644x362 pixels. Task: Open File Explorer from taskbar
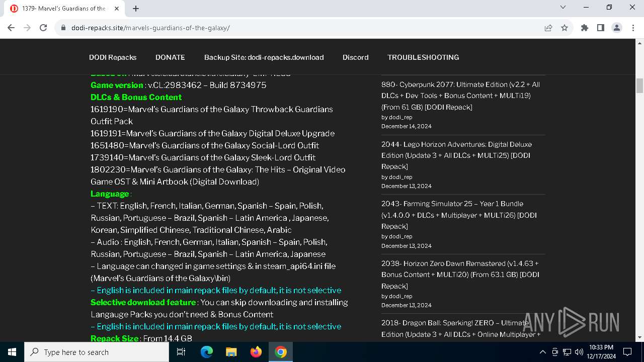[231, 352]
